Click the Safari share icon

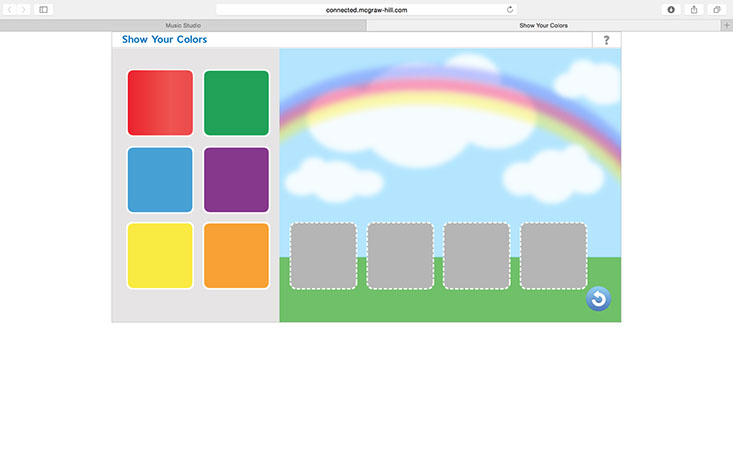point(694,9)
